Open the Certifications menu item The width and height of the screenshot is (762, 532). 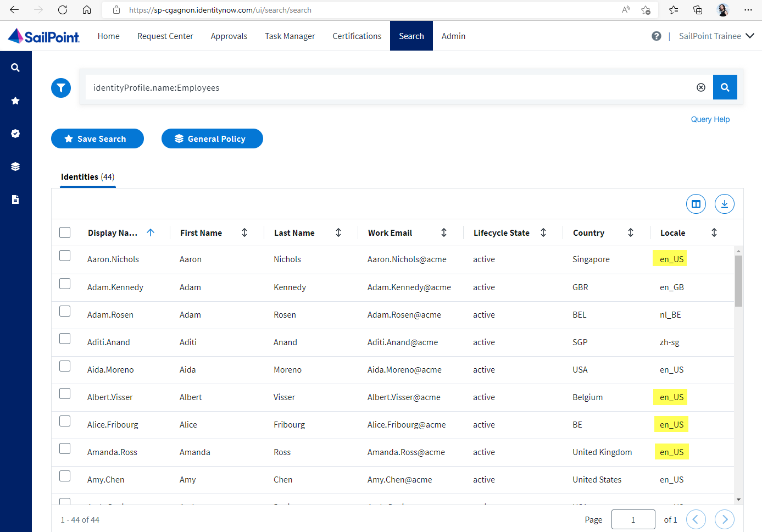[x=357, y=36]
